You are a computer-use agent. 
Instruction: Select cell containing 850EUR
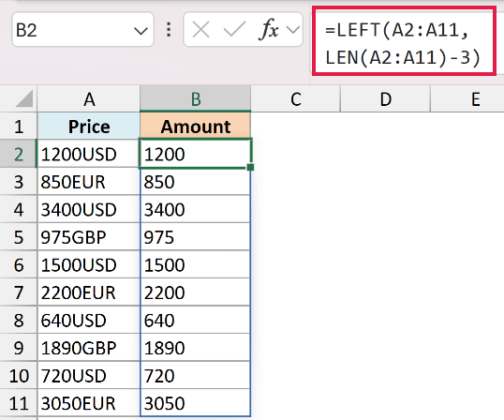click(89, 181)
